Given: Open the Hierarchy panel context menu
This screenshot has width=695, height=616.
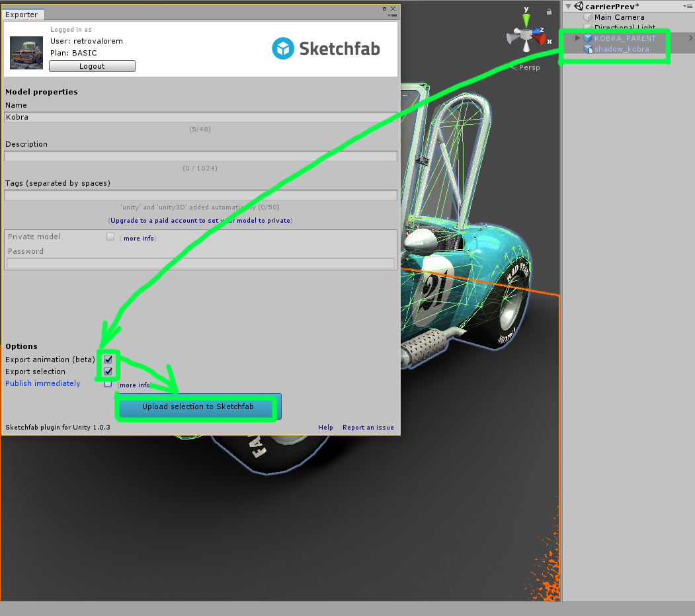Looking at the screenshot, I should (x=688, y=6).
